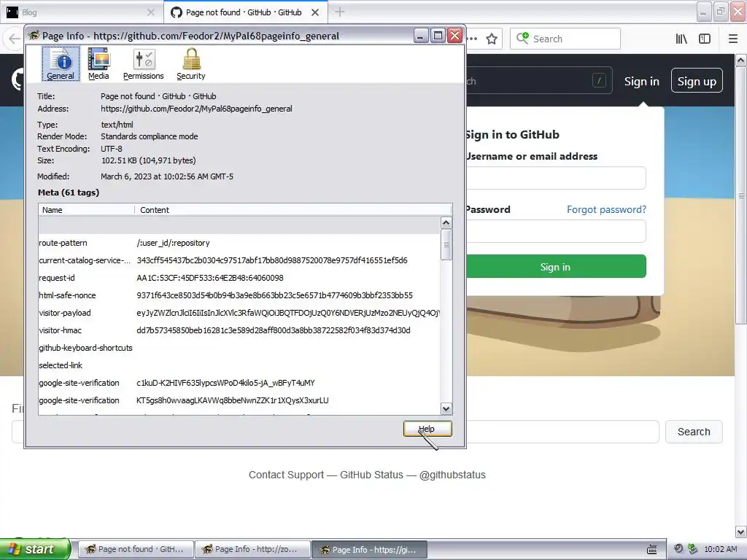
Task: Select the visitor-payload meta row
Action: [239, 313]
